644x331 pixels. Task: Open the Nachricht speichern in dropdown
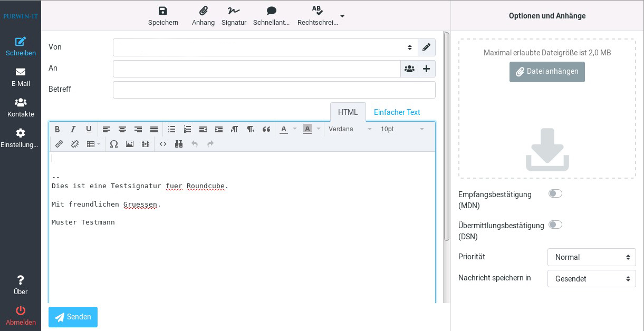(591, 279)
